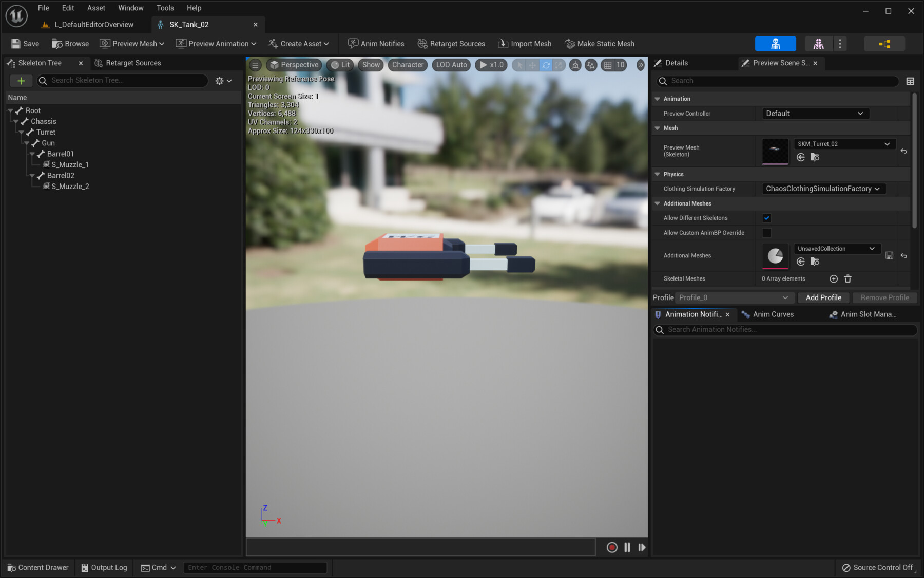Viewport: 924px width, 578px height.
Task: Open Details panel property matrix settings
Action: point(910,81)
